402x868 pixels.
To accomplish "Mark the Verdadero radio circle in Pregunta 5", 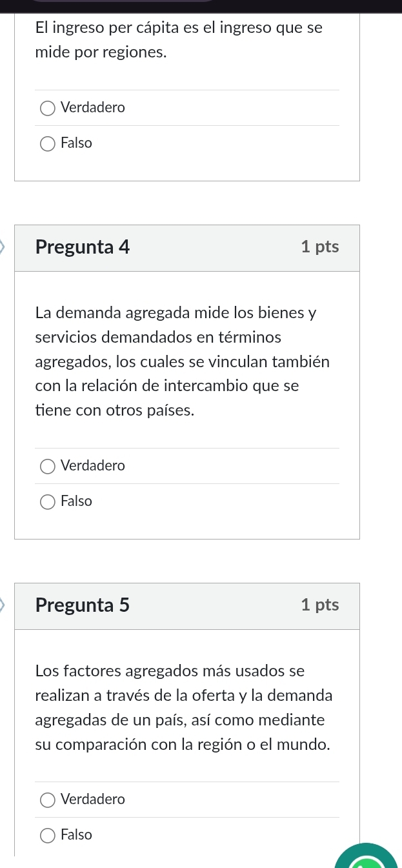I will (48, 800).
